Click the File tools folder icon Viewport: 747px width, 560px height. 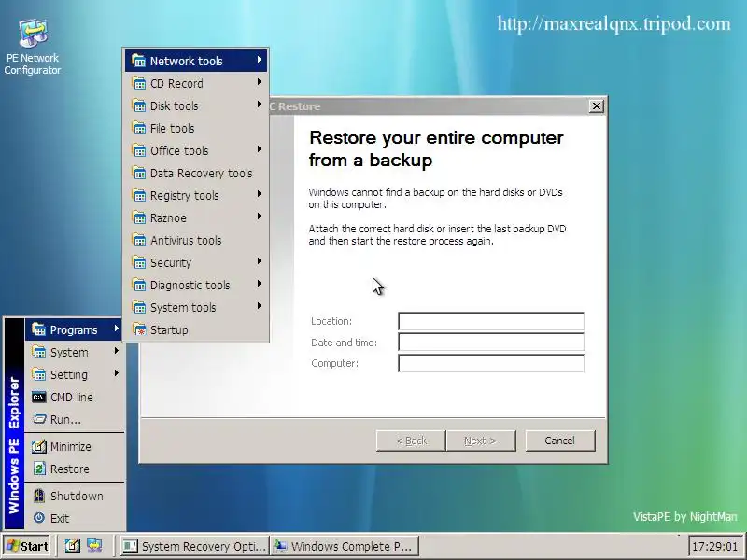coord(138,128)
